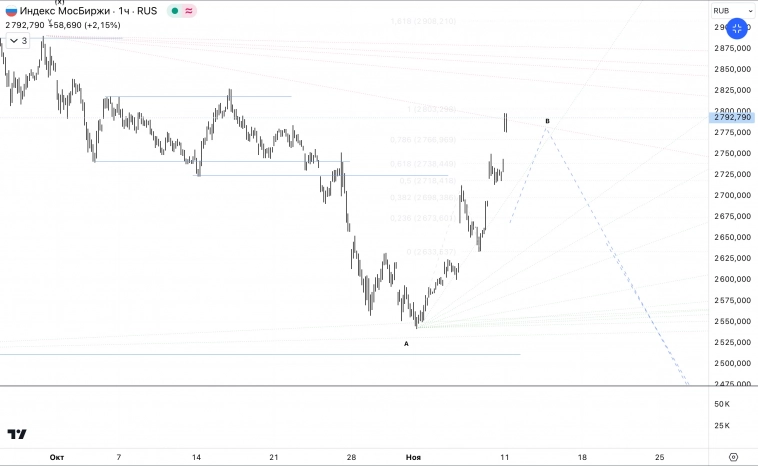
Task: Expand the collapsed indicators legend showing 3
Action: pos(18,41)
